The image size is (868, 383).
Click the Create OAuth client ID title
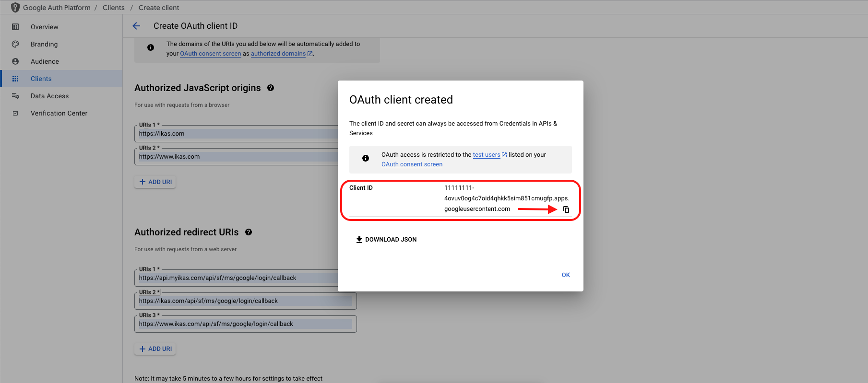(195, 26)
